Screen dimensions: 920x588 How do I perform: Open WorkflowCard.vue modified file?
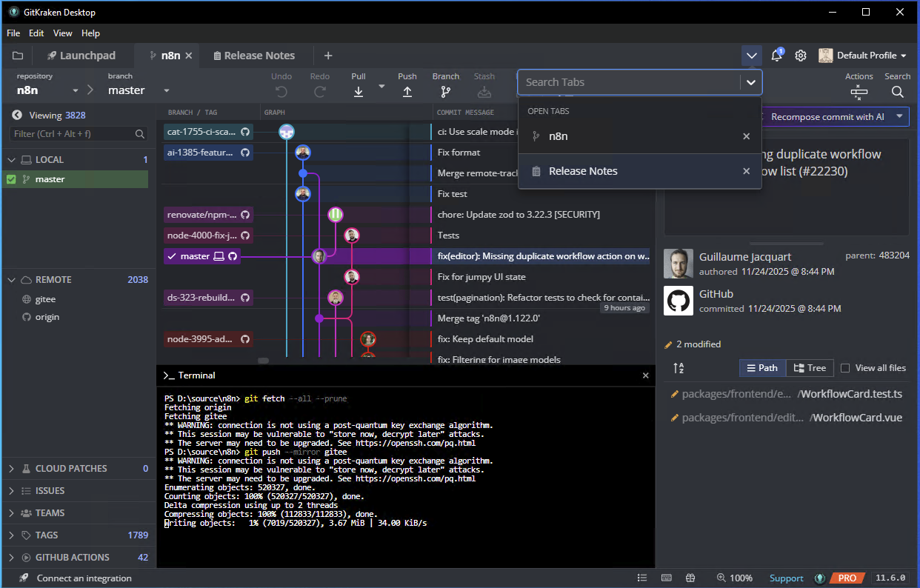(x=787, y=418)
